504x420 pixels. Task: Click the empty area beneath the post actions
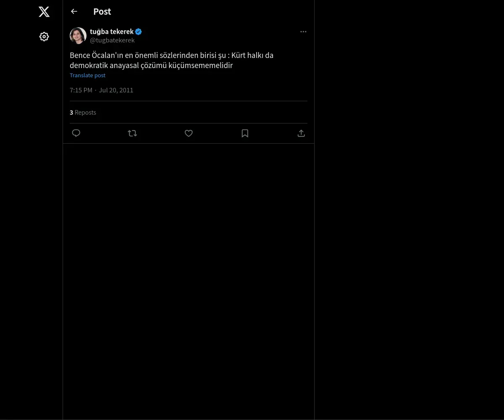click(x=189, y=273)
